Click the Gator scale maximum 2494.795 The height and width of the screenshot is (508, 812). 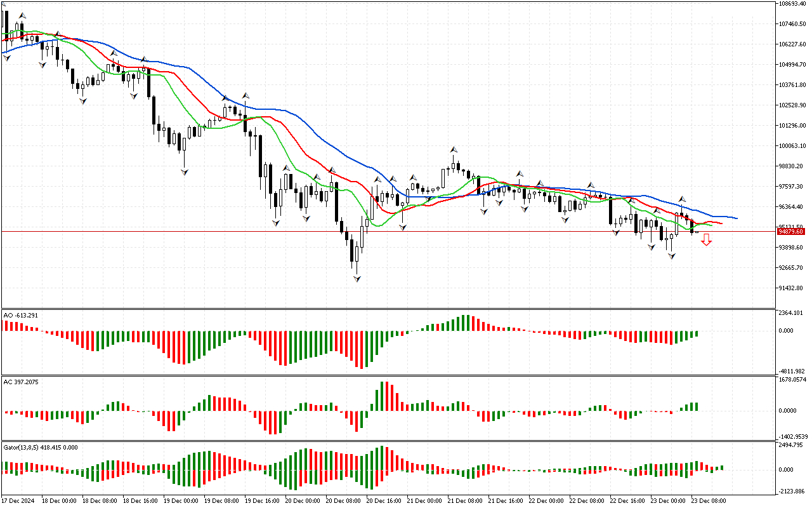pos(790,444)
